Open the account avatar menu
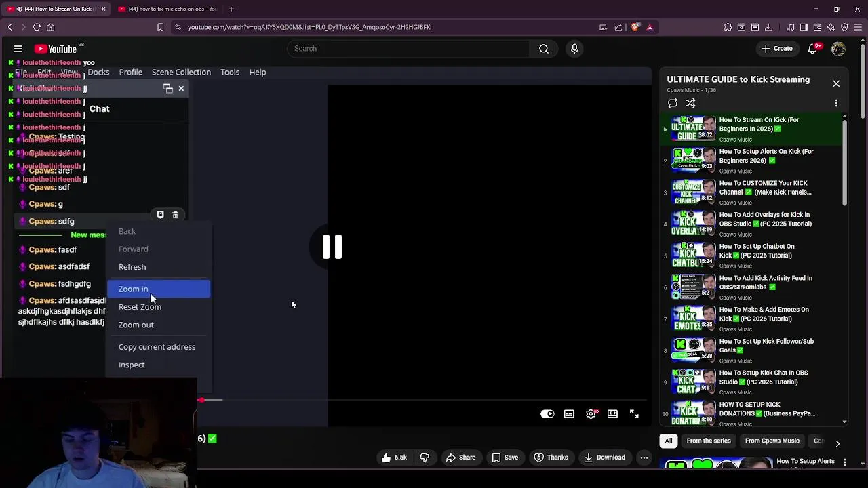This screenshot has width=868, height=488. [839, 49]
